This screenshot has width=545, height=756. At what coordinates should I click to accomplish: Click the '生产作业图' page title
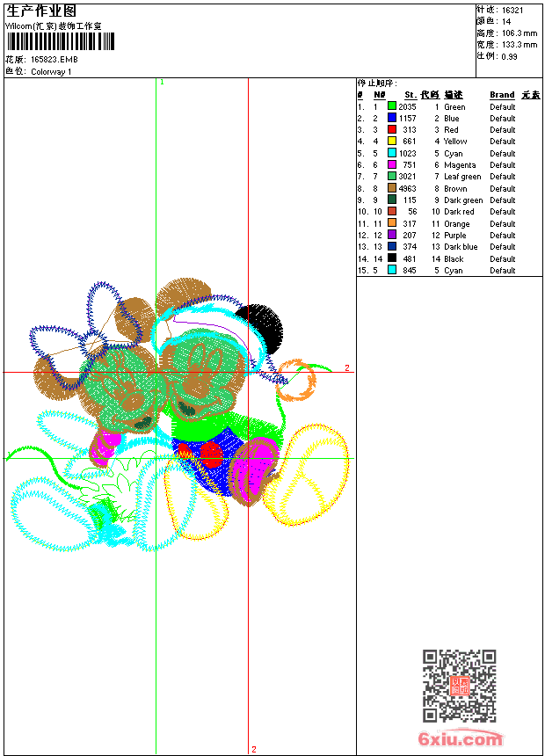(41, 11)
